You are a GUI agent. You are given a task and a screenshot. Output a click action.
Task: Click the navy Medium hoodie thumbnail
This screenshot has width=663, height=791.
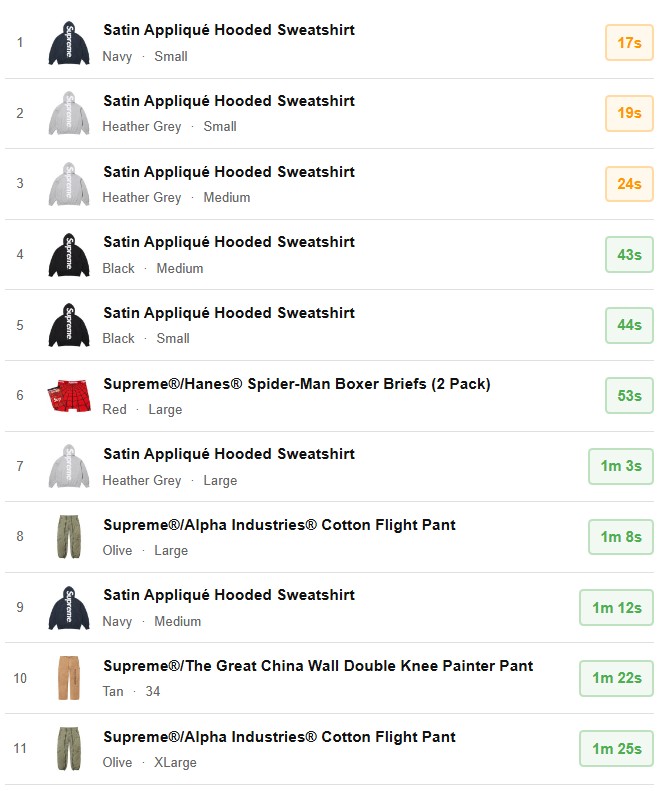[69, 608]
